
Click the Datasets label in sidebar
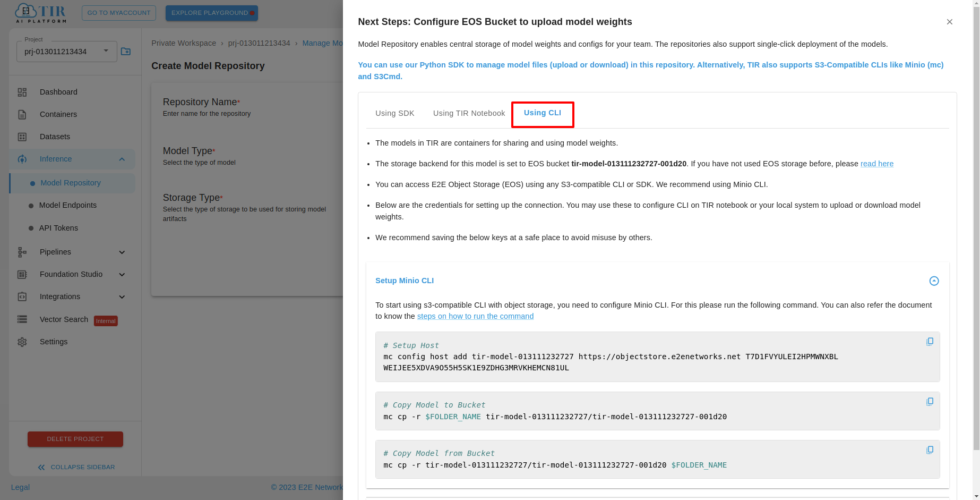click(55, 137)
